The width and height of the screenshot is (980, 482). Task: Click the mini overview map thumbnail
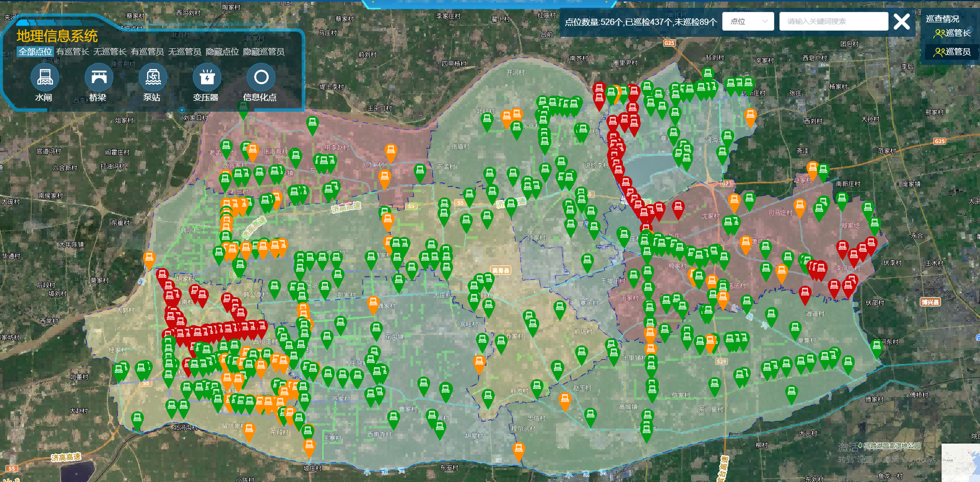coord(960,462)
